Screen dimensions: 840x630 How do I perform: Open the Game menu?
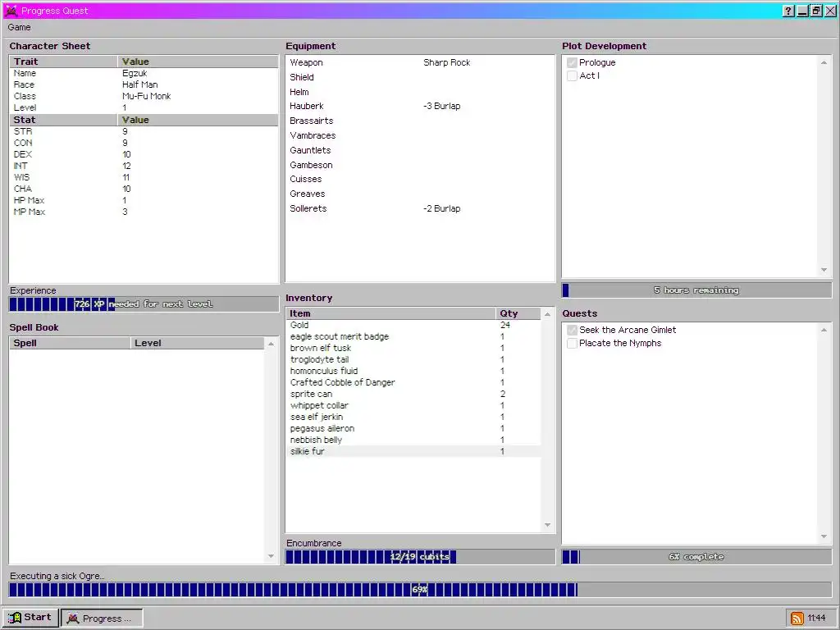(x=20, y=27)
